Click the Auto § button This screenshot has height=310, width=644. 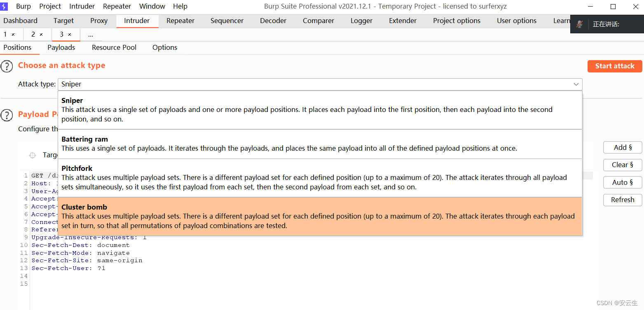coord(623,182)
